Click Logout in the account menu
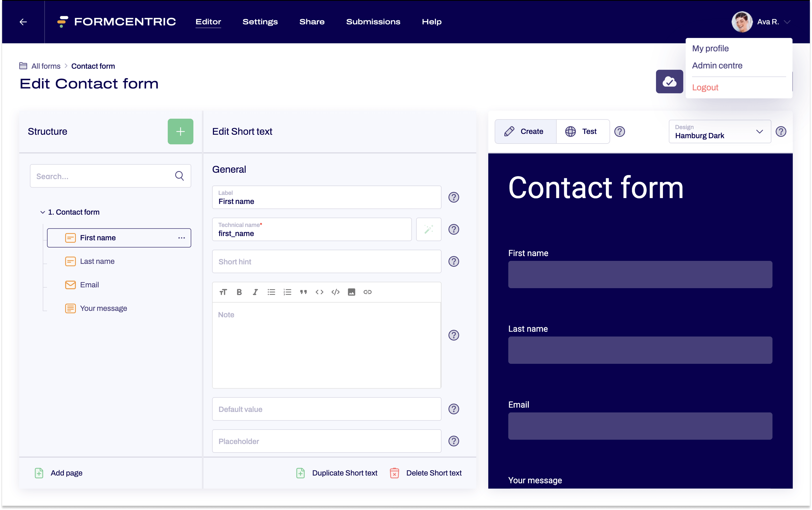 pyautogui.click(x=705, y=87)
